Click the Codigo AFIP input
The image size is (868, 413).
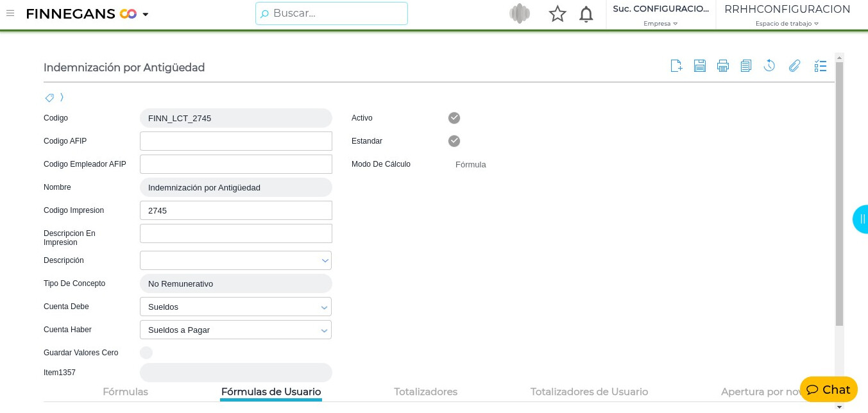tap(236, 141)
